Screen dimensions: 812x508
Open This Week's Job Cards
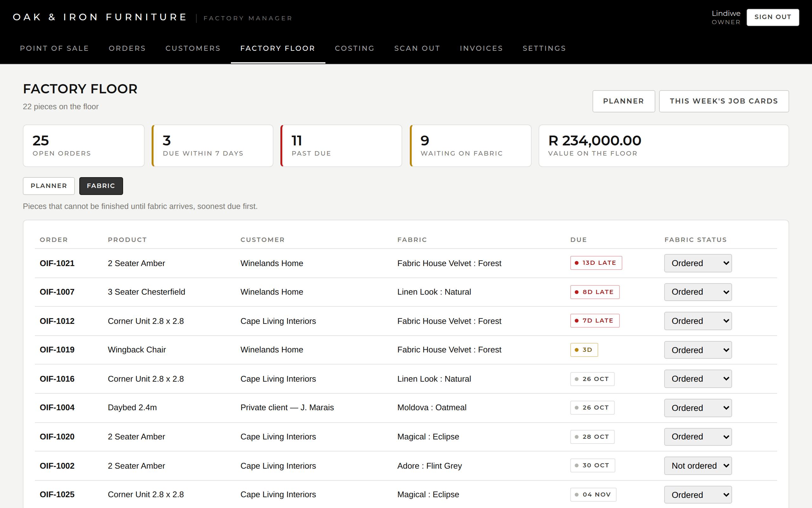[x=724, y=101]
